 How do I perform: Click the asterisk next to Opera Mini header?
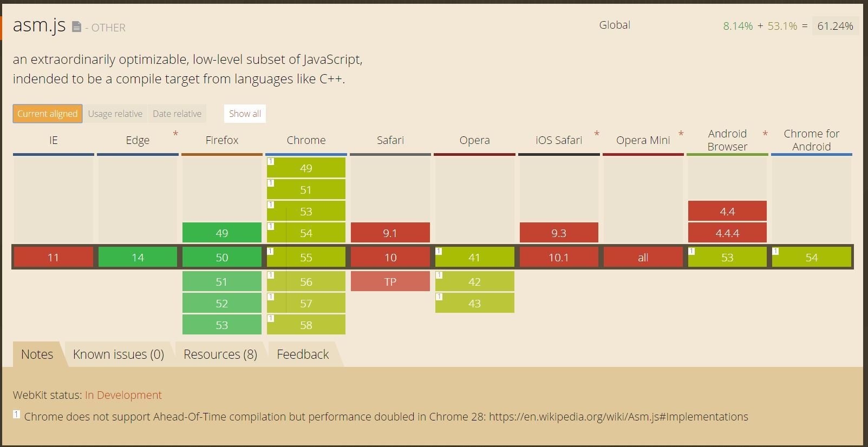tap(681, 133)
